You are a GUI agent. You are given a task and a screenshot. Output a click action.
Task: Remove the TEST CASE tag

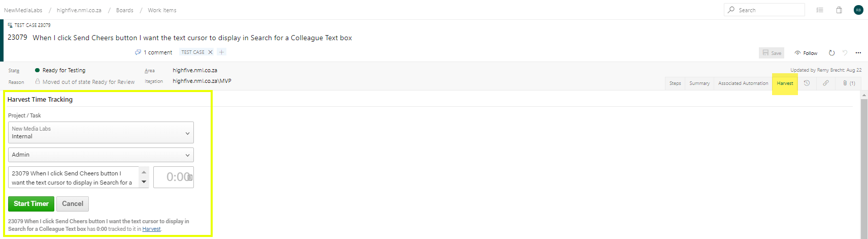(211, 52)
